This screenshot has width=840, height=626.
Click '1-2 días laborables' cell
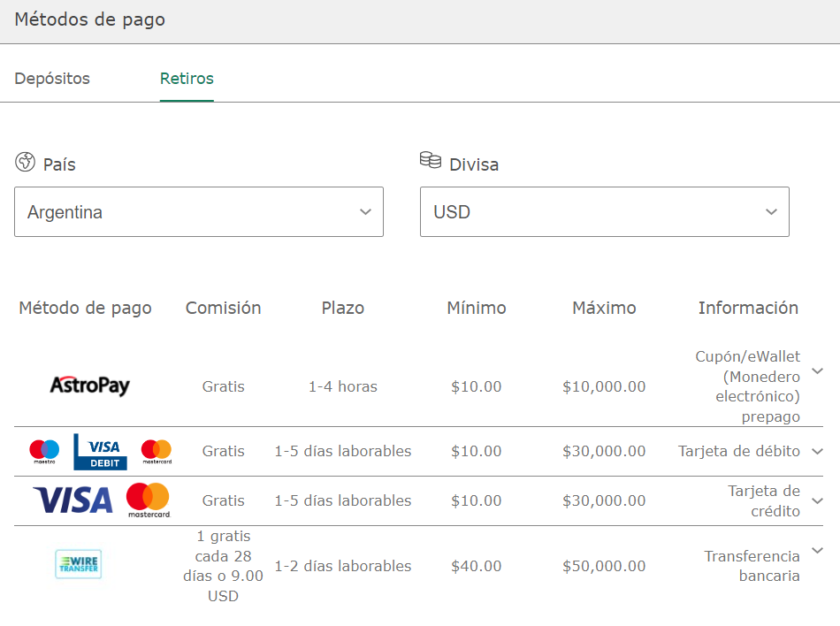click(343, 566)
